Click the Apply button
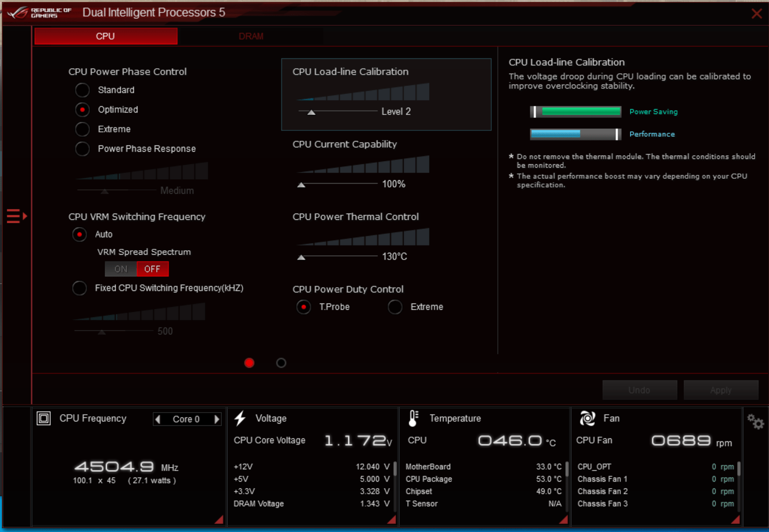This screenshot has width=769, height=532. pyautogui.click(x=721, y=390)
